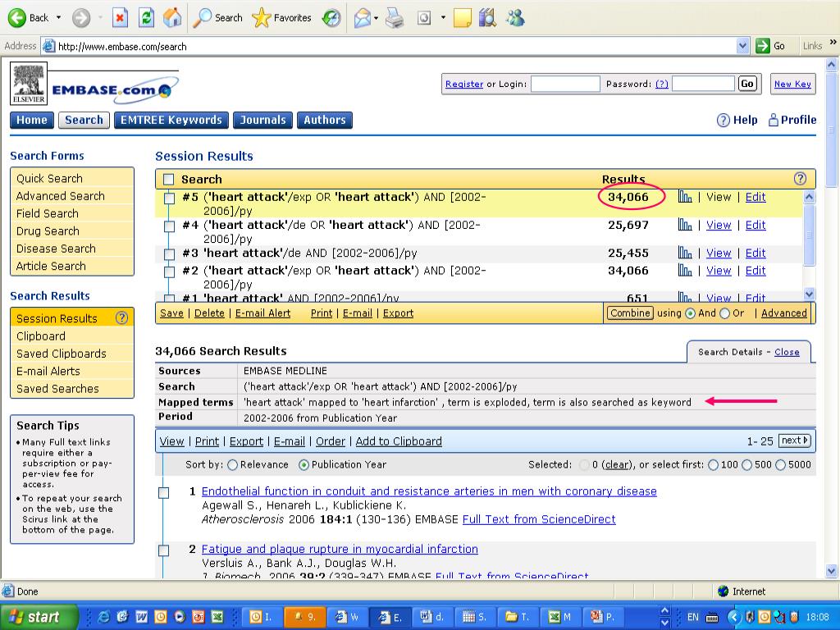Expand the Links toolbar chevron

pyautogui.click(x=833, y=43)
